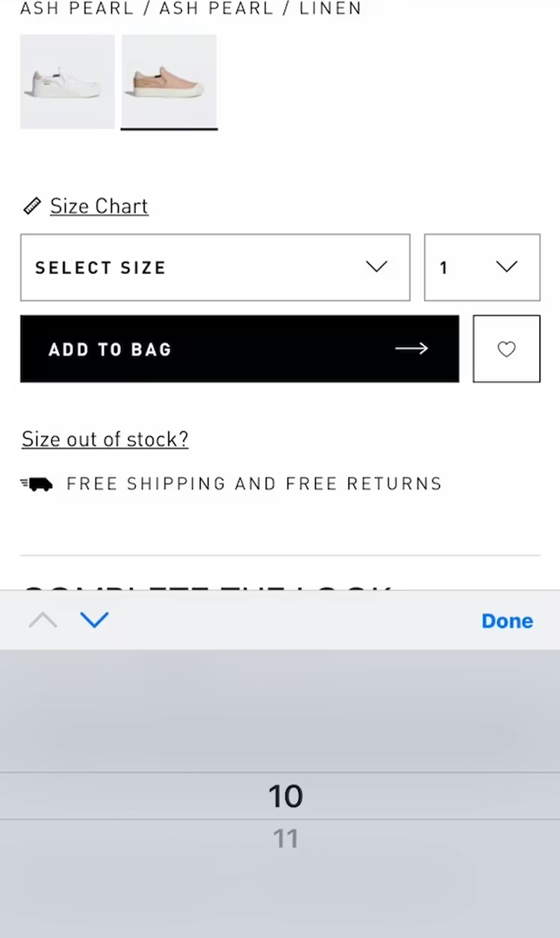Click the shipping truck icon
The width and height of the screenshot is (560, 938).
click(x=37, y=484)
